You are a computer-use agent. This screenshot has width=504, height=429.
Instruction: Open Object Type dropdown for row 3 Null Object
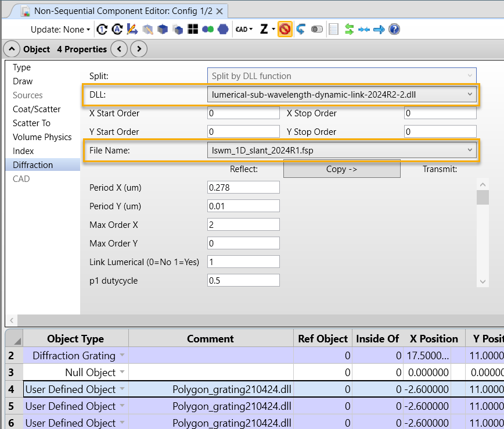click(122, 371)
